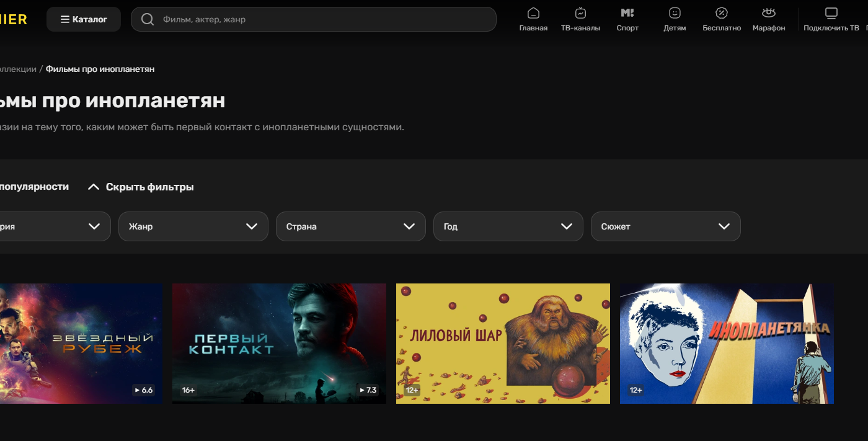Screen dimensions: 868x441
Task: Click the 12+ age badge on Инопланетянка
Action: click(636, 390)
